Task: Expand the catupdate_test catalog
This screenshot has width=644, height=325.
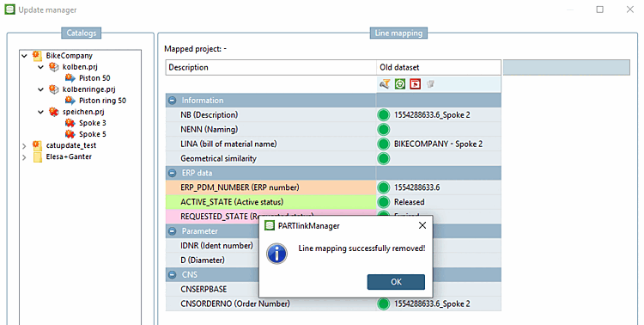Action: [x=24, y=145]
